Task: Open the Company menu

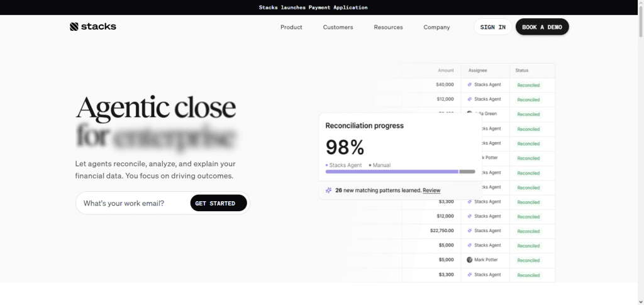Action: point(436,27)
